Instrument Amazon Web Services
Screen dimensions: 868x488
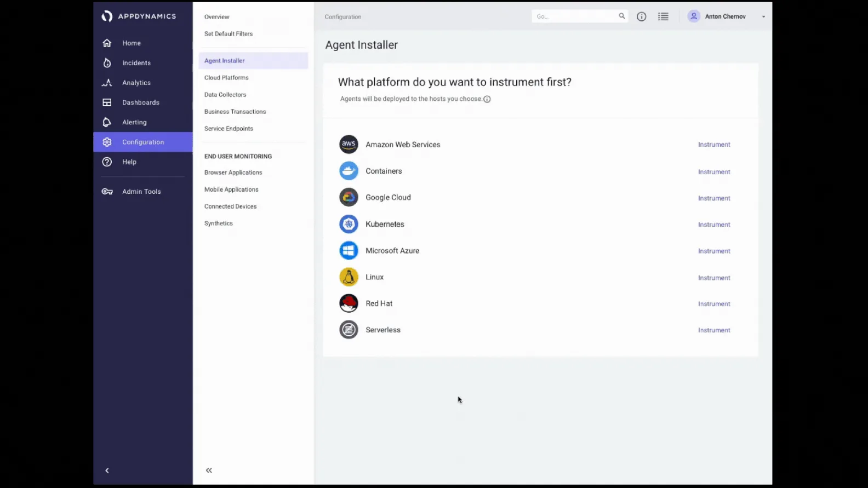pyautogui.click(x=714, y=145)
